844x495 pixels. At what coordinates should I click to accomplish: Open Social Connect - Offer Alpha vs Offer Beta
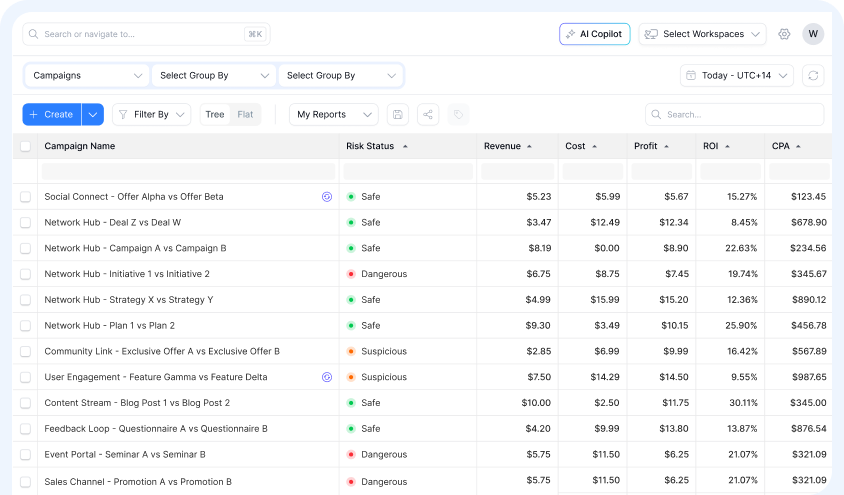pos(133,197)
